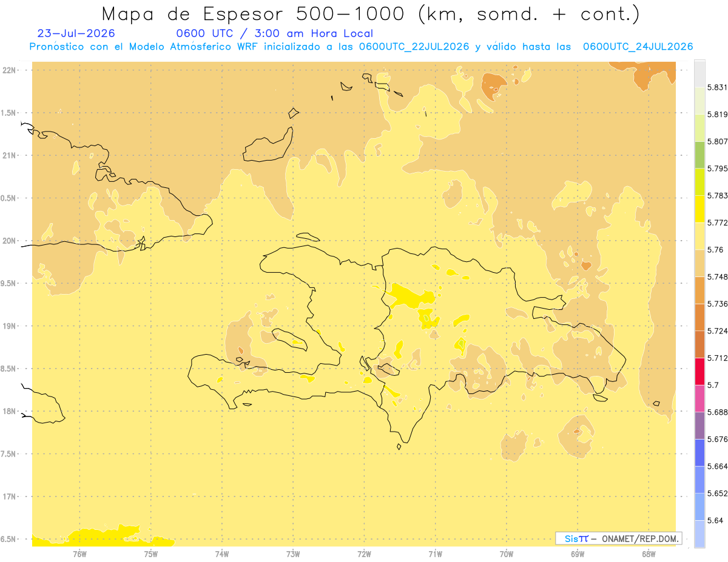Click the '73W' longitude label

click(293, 554)
